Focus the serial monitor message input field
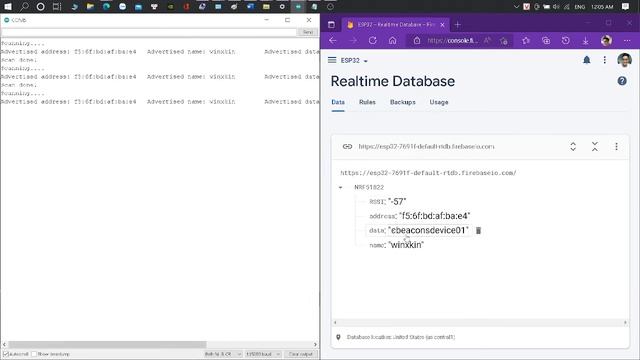 pyautogui.click(x=149, y=32)
